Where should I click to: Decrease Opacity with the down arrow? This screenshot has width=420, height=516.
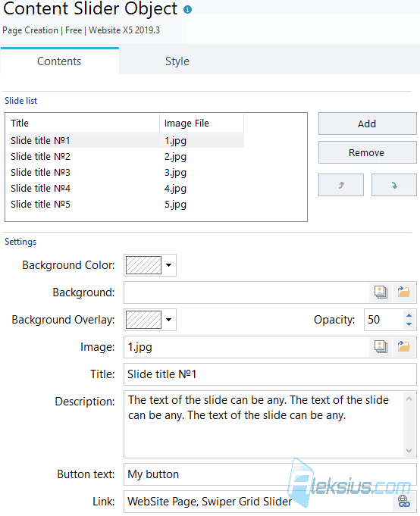409,324
